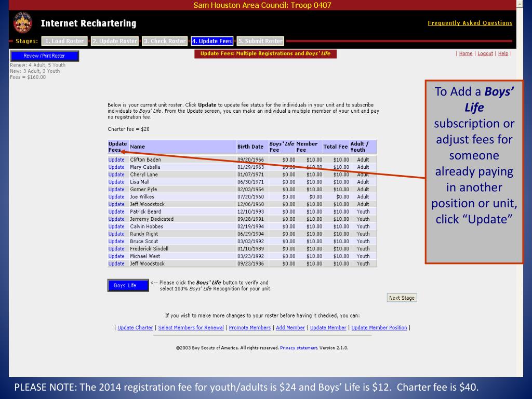The image size is (532, 399).
Task: Click the name Frederick Sindell
Action: 149,249
